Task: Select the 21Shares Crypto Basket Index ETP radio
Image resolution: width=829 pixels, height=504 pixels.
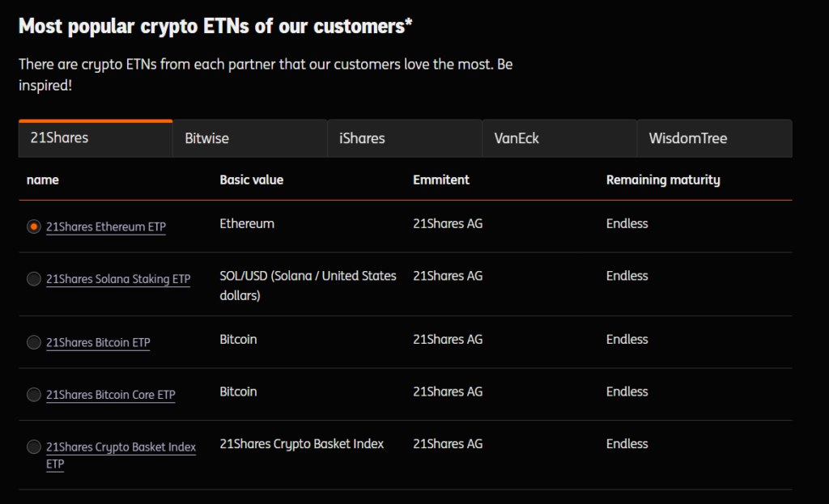Action: [33, 447]
